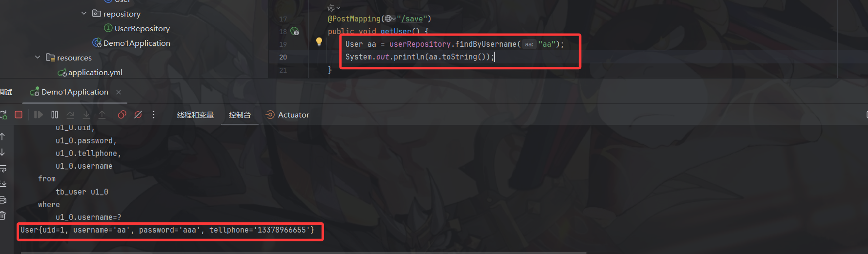Collapse the resources folder chevron
Screen dimensions: 868x254
point(38,58)
